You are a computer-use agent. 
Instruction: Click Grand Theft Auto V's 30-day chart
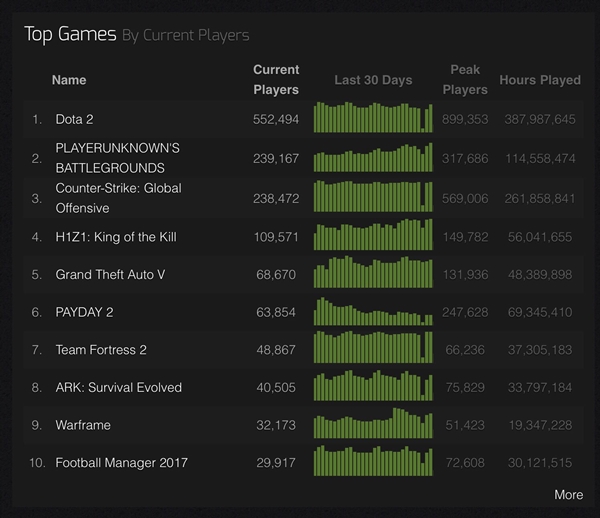coord(373,273)
